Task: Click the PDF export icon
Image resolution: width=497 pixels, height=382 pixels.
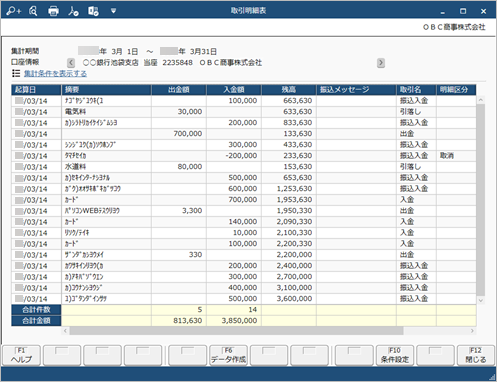Action: (x=73, y=11)
